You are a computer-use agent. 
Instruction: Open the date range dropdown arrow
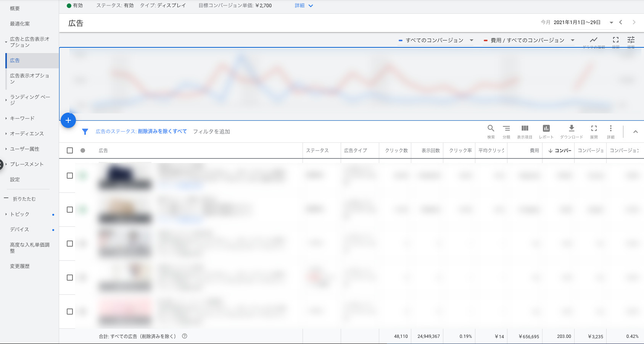[x=611, y=23]
